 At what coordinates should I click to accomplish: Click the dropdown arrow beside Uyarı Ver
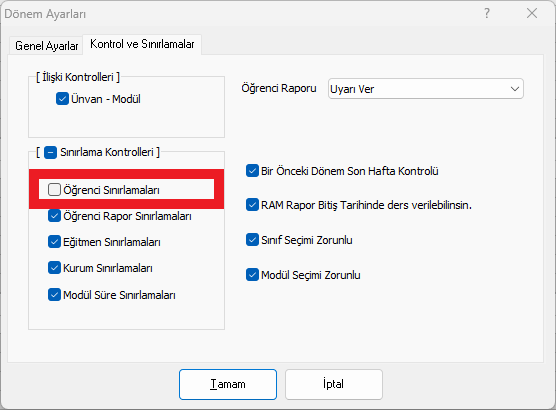coord(515,89)
